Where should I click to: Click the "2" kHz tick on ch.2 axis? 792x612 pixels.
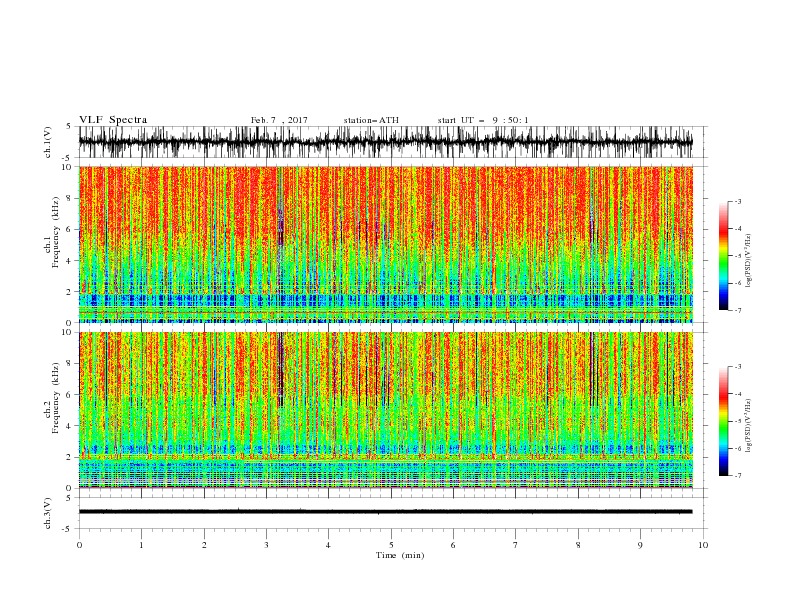click(70, 457)
